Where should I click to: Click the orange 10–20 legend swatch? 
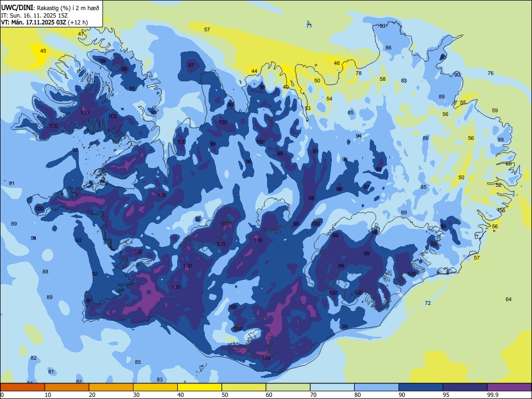click(67, 387)
